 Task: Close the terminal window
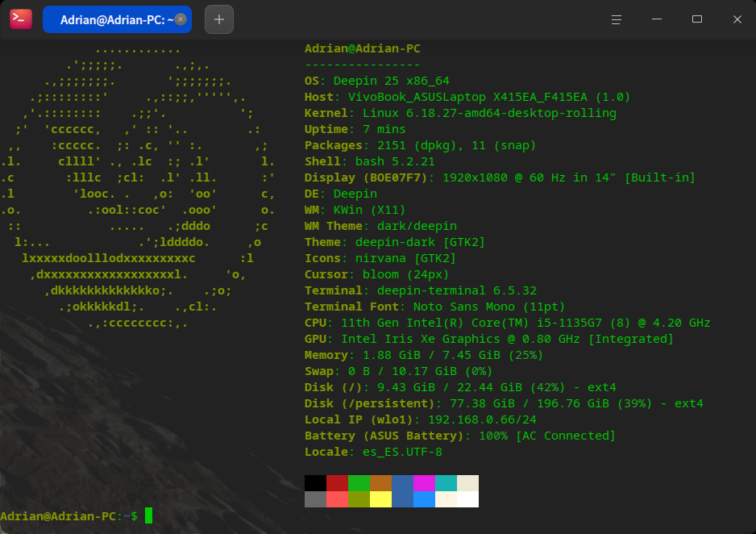click(x=737, y=19)
